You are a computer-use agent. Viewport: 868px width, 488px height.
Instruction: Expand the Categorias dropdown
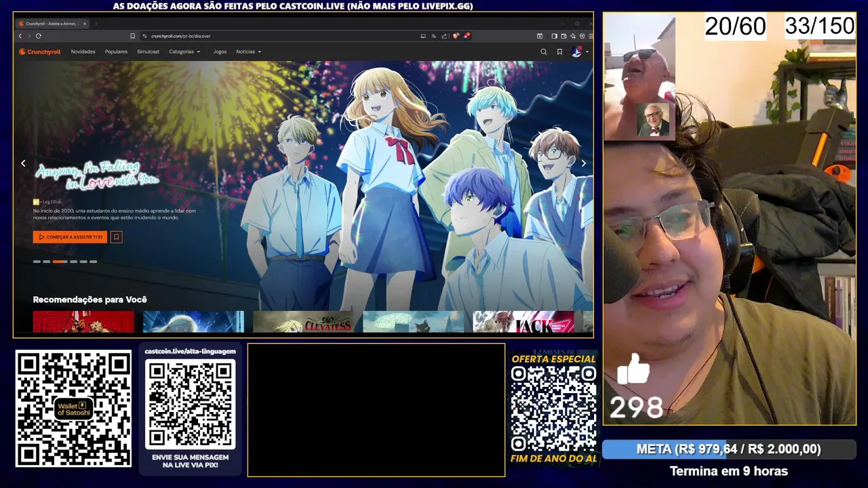pyautogui.click(x=184, y=52)
